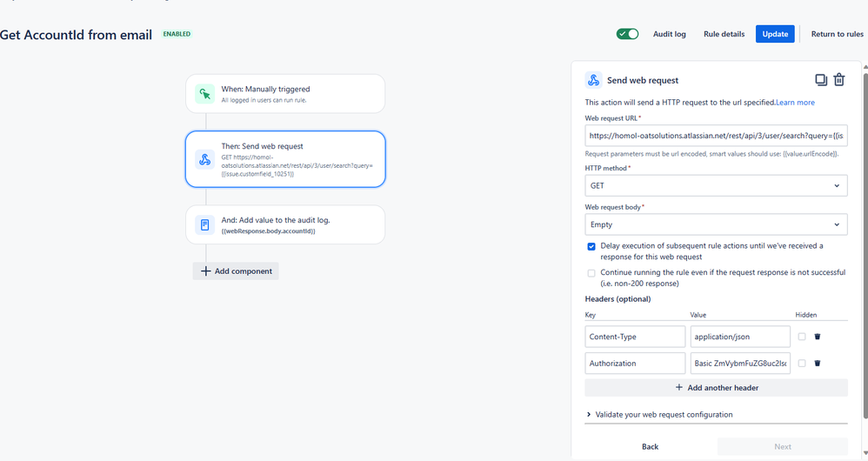868x461 pixels.
Task: Click the manual trigger cursor icon
Action: (x=204, y=94)
